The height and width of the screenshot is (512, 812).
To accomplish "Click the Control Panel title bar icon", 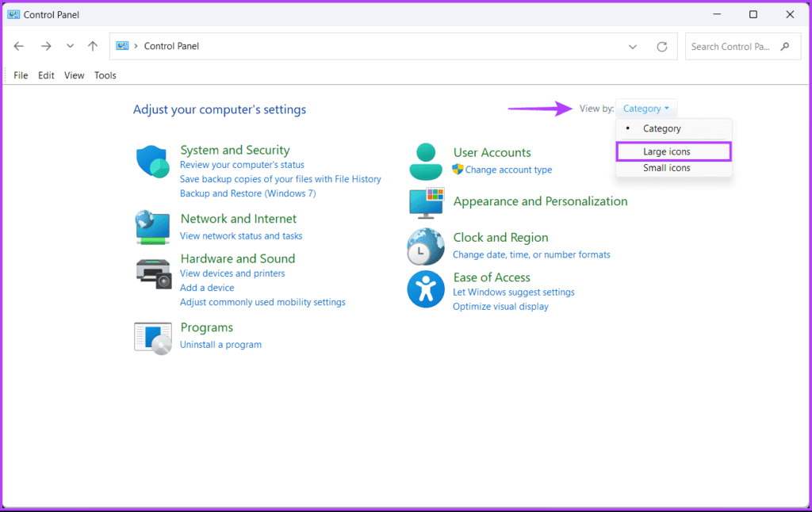I will [x=13, y=14].
